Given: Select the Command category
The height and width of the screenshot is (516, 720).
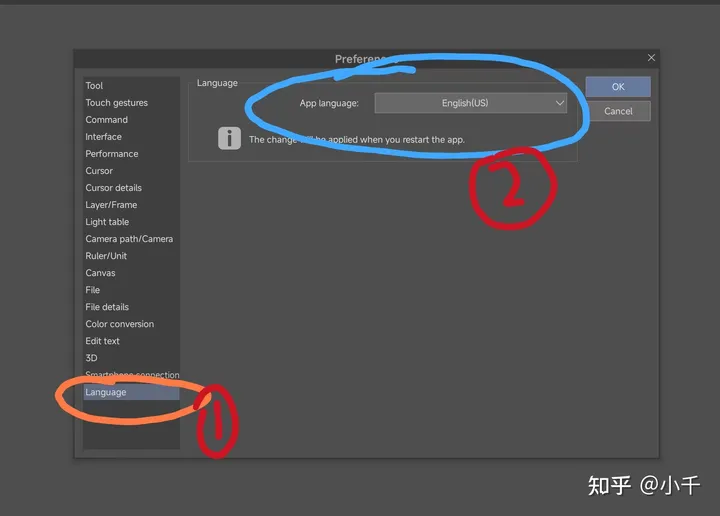Looking at the screenshot, I should (x=106, y=120).
